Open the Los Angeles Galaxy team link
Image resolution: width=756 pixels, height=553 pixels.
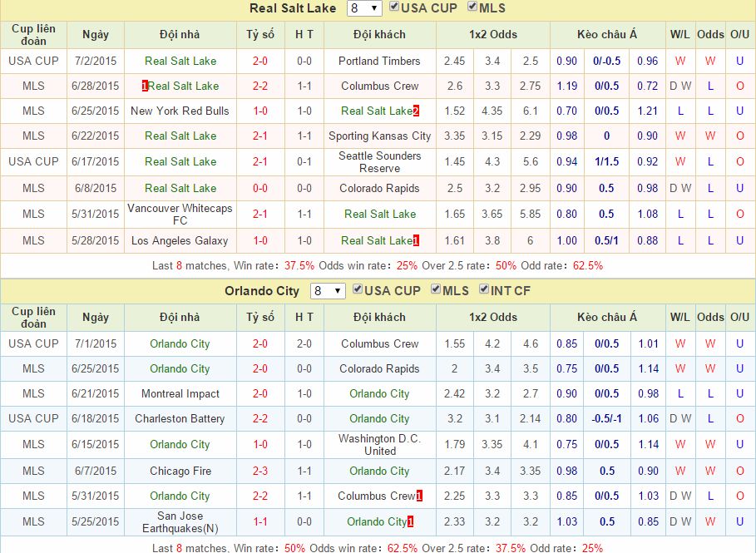[180, 240]
